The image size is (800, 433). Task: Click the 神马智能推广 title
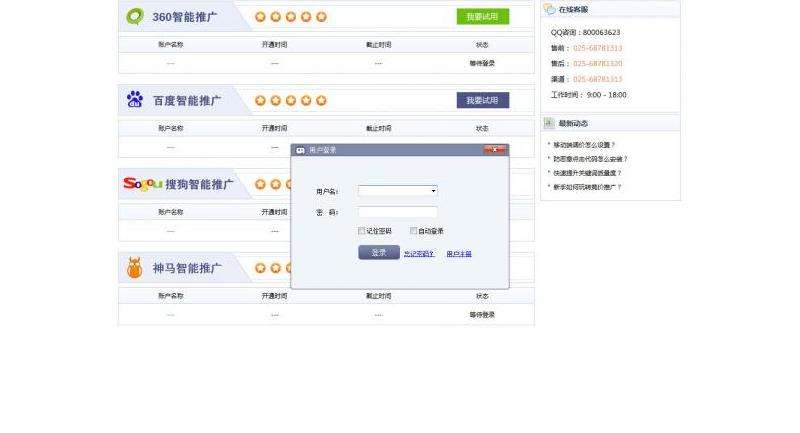click(x=187, y=268)
